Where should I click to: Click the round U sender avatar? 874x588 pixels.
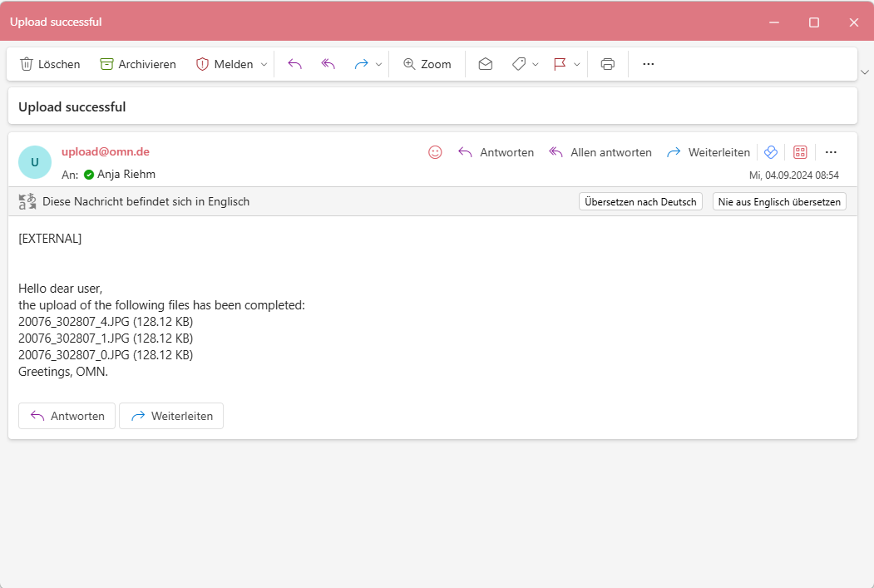click(34, 162)
